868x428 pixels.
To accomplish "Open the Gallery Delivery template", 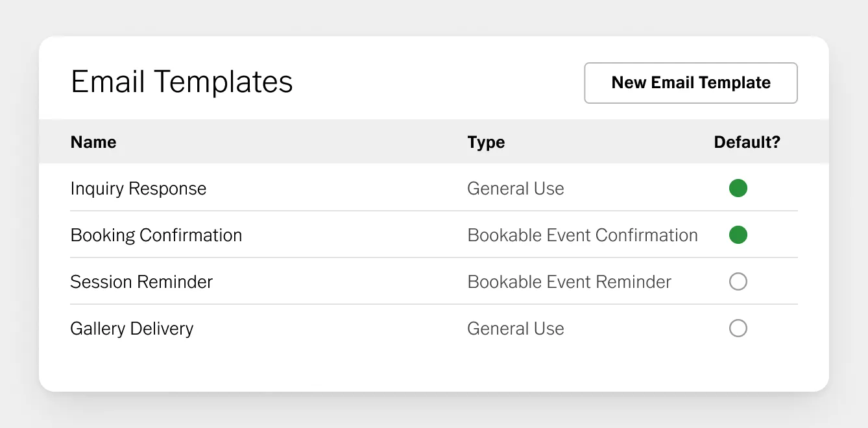I will click(132, 329).
